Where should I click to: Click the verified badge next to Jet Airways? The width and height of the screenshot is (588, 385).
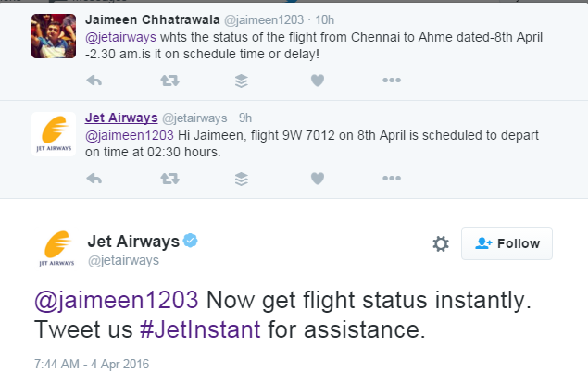point(190,242)
